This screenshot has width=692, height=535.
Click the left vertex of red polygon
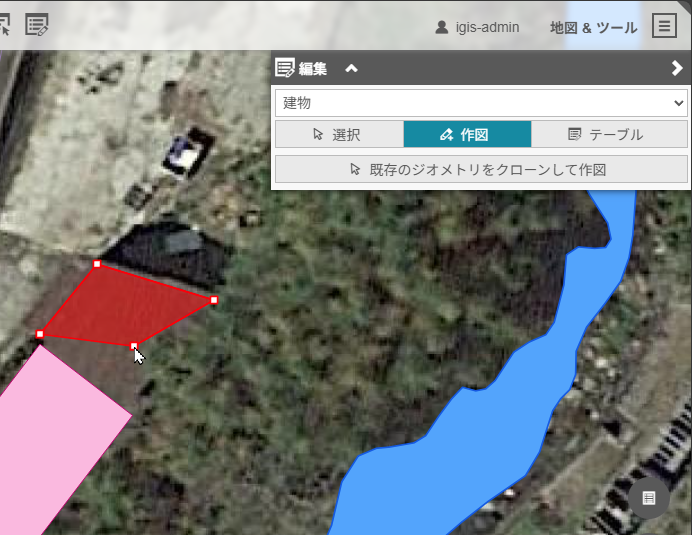tap(40, 334)
